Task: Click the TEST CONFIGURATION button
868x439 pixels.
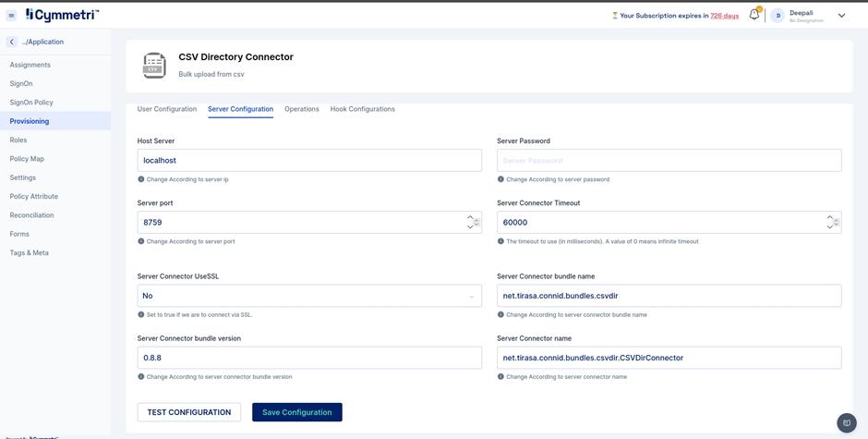Action: pyautogui.click(x=188, y=412)
